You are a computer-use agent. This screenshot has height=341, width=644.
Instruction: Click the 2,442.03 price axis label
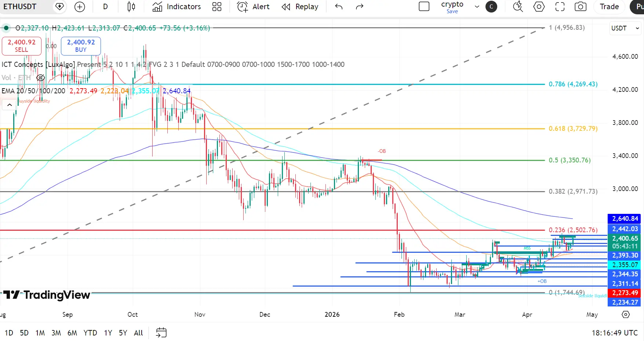tap(625, 229)
